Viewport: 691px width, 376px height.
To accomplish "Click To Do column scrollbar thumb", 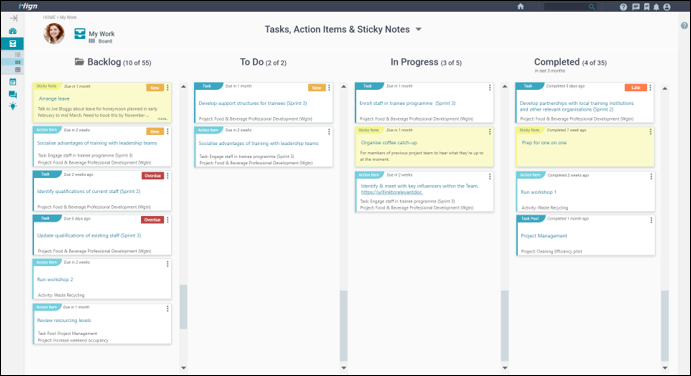I will pos(343,326).
